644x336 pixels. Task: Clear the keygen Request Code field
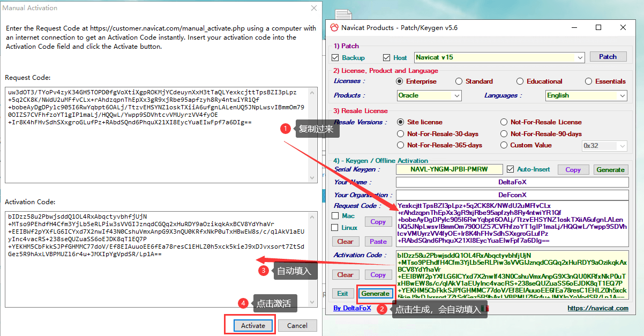pos(345,242)
